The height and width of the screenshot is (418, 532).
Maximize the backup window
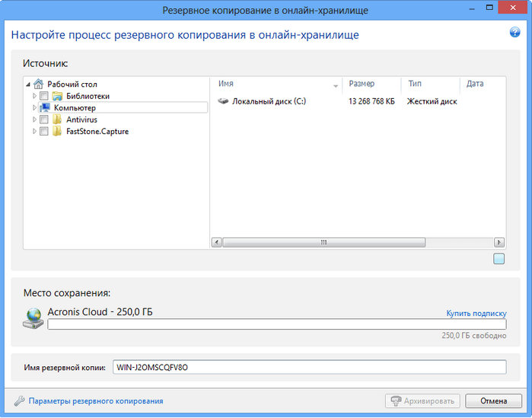point(489,8)
